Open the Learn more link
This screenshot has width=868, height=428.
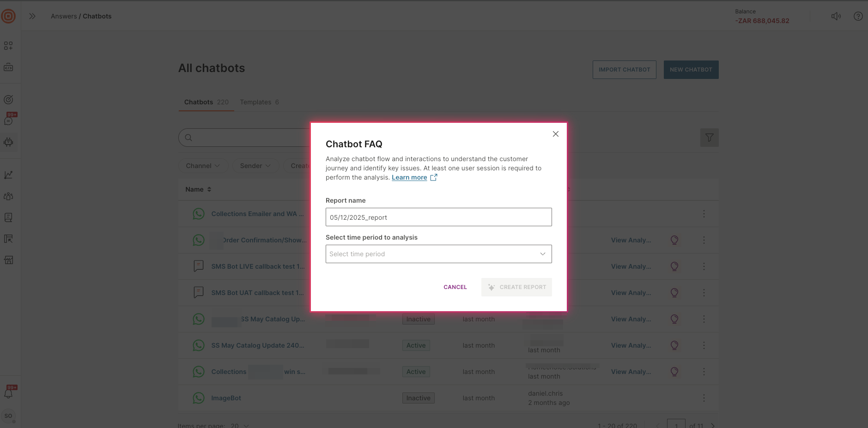tap(409, 177)
